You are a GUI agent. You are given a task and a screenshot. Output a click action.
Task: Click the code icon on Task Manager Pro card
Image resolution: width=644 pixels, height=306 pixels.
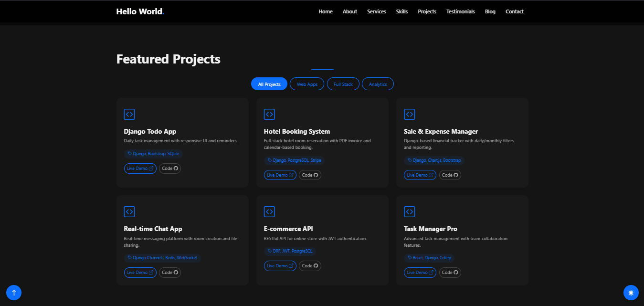pos(409,211)
